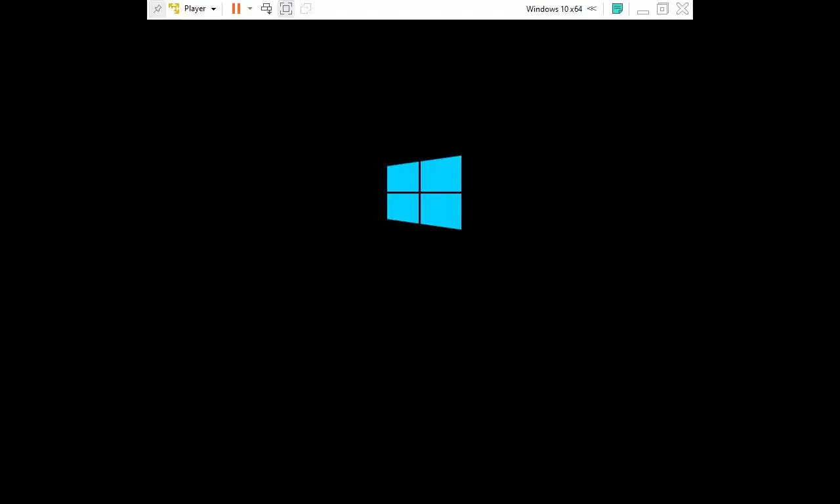Click the Unity mode icon
The height and width of the screenshot is (504, 840).
coord(306,9)
